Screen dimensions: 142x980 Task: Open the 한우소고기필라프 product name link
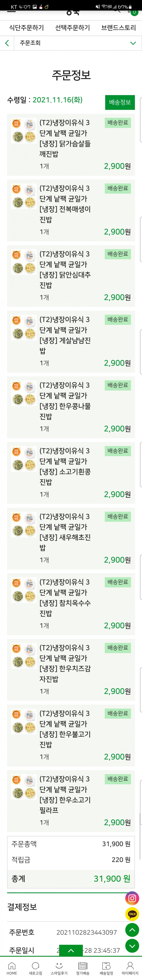[65, 794]
